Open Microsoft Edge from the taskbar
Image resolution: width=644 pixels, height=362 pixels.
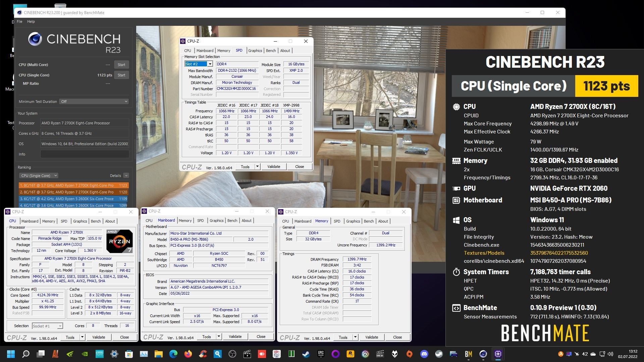pos(173,354)
